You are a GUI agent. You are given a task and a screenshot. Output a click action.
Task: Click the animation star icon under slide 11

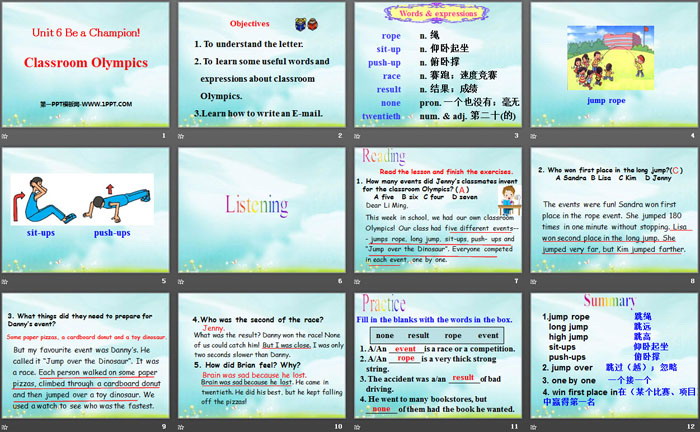[357, 427]
